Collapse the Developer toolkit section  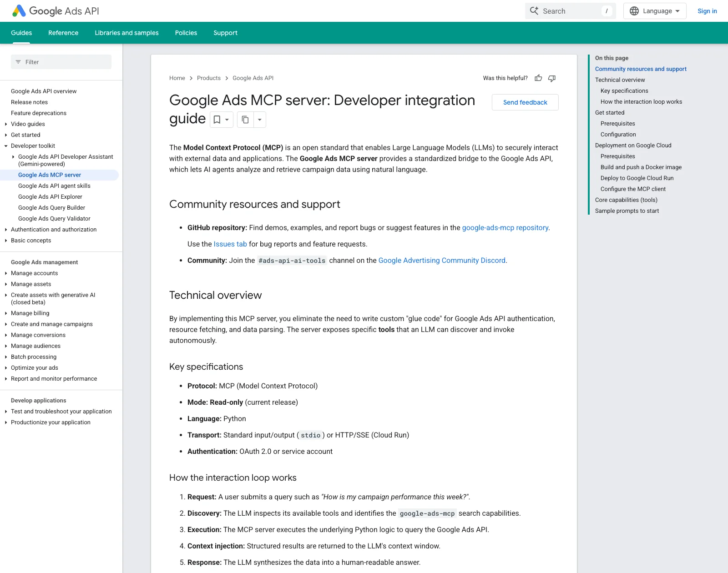click(6, 146)
